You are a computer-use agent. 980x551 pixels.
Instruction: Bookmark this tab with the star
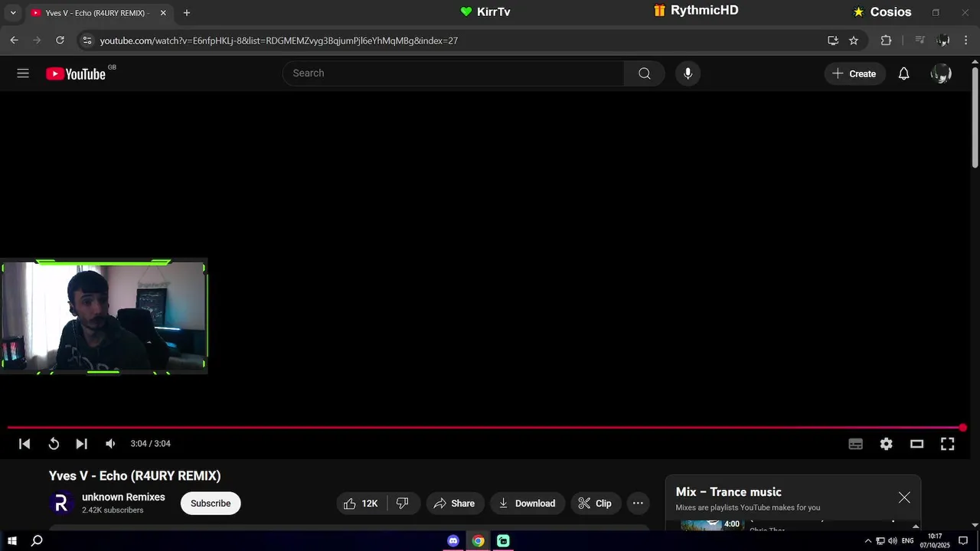tap(854, 41)
